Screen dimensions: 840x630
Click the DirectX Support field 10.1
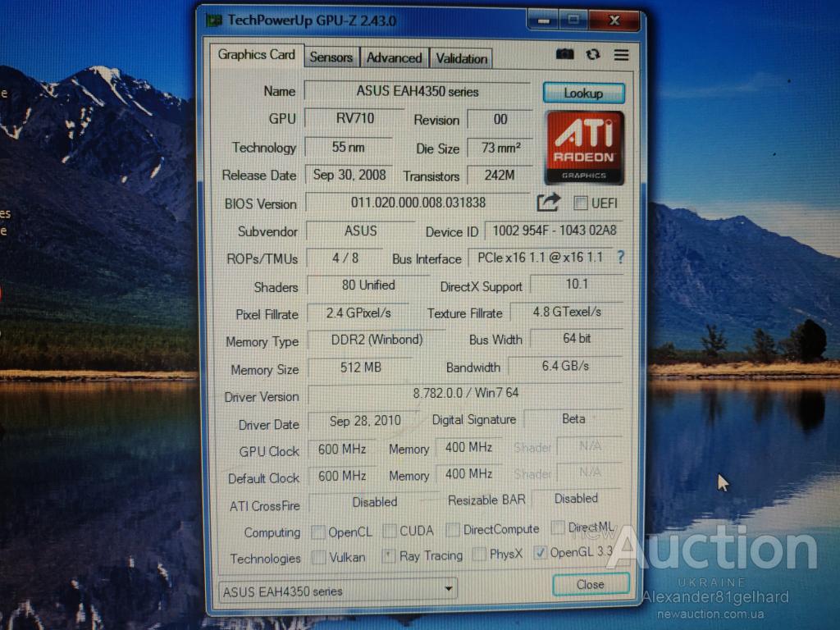click(x=577, y=284)
